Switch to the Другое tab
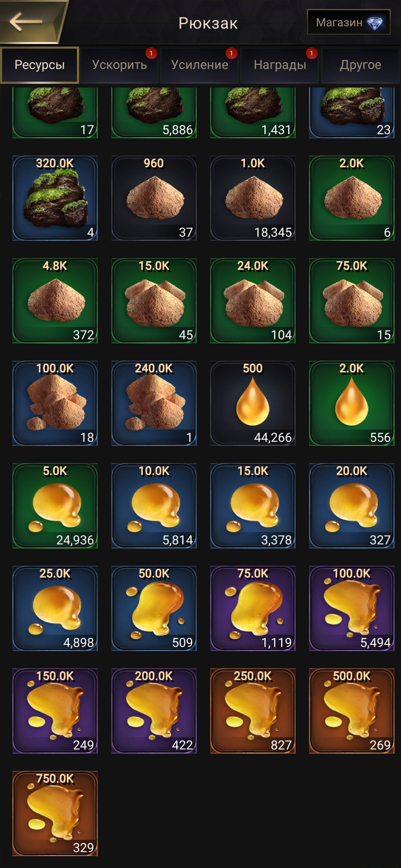The image size is (401, 868). (360, 65)
